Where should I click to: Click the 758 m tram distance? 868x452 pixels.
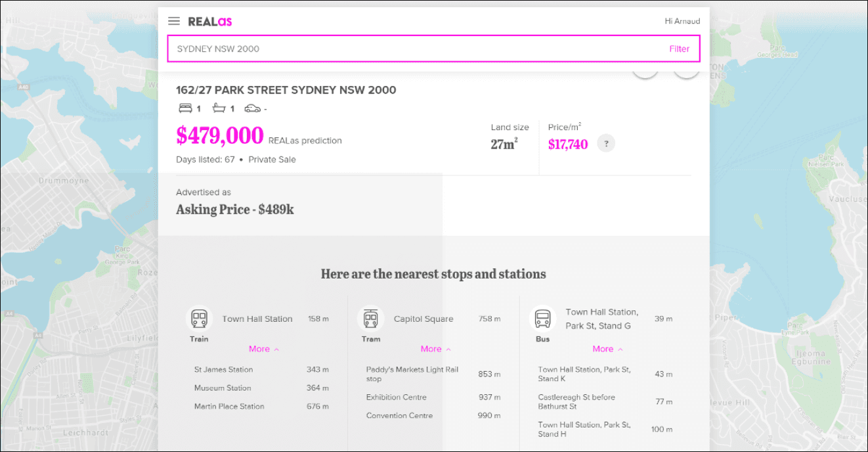[x=490, y=319]
